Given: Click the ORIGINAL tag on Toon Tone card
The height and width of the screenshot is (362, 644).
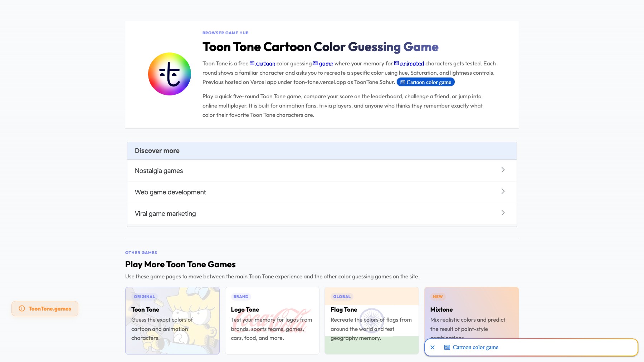Looking at the screenshot, I should pyautogui.click(x=144, y=297).
